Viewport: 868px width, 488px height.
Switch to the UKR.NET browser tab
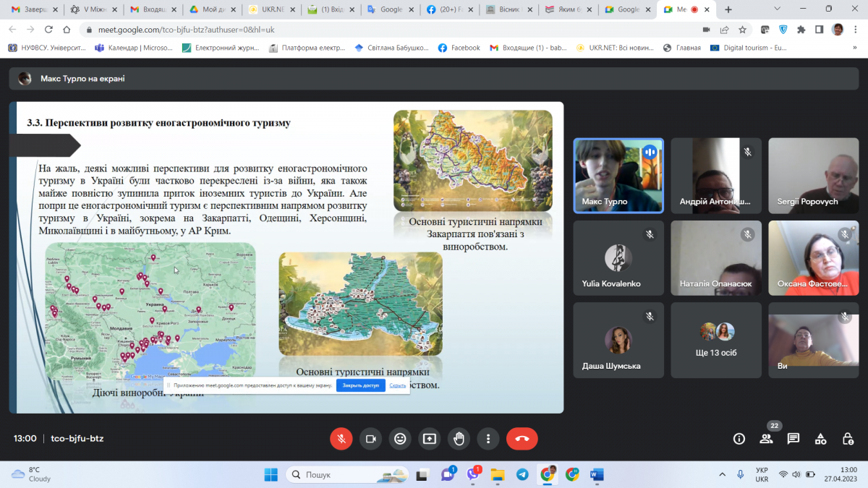point(272,9)
